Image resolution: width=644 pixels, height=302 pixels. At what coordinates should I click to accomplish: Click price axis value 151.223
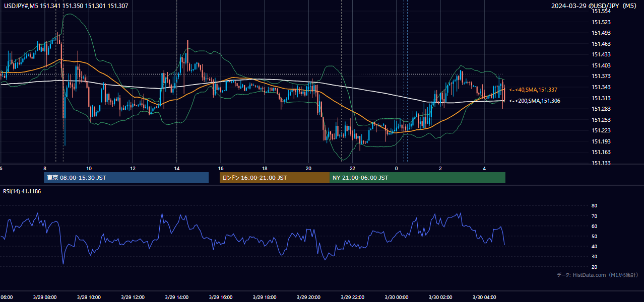coord(601,130)
